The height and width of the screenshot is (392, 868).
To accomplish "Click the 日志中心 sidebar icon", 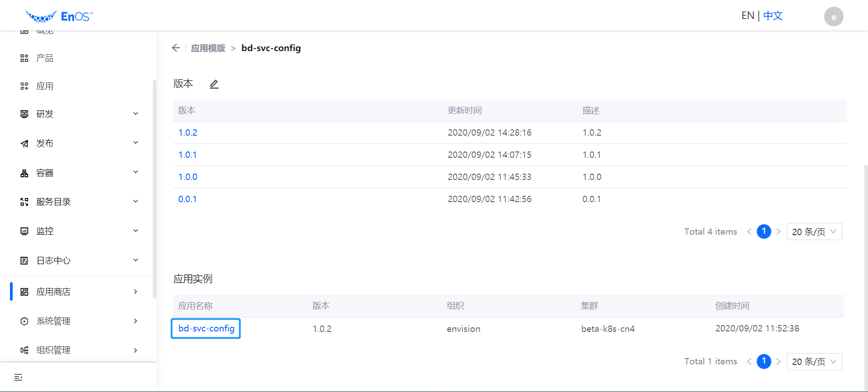I will tap(24, 260).
